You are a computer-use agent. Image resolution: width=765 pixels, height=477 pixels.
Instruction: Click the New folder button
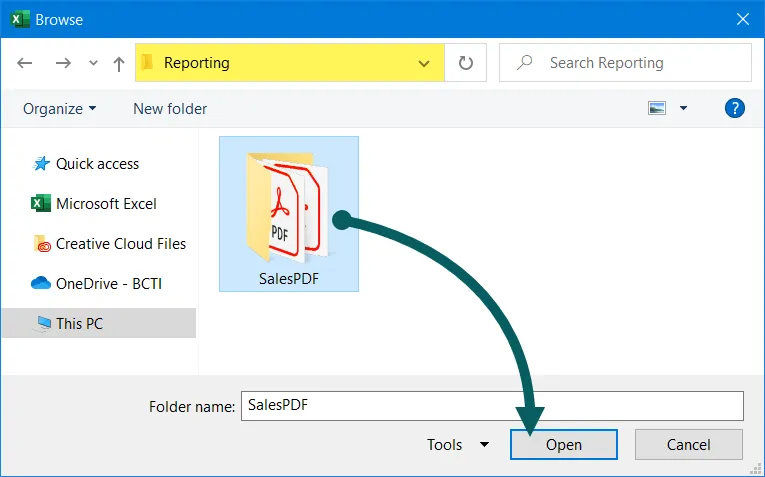pos(170,108)
